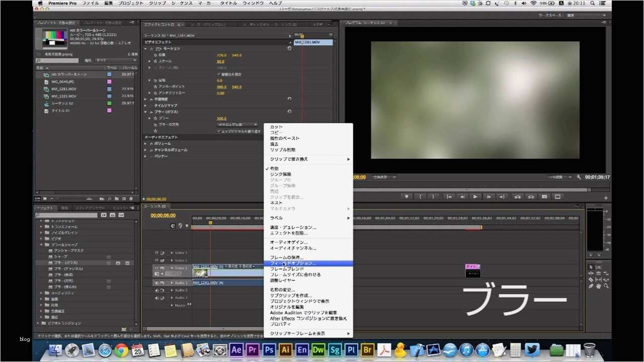Viewport: 644px width, 362px height.
Task: Hide the Video 2 track output
Action: 156,260
